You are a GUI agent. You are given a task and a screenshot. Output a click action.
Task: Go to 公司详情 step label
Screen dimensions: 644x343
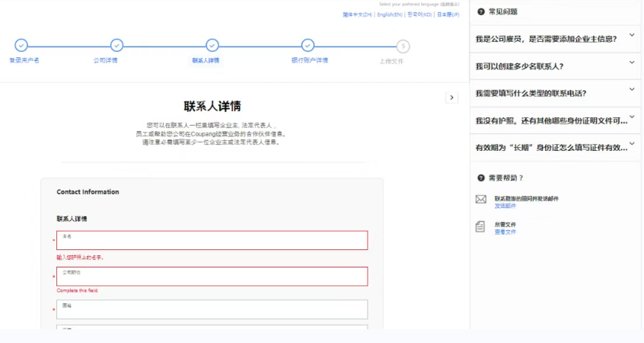105,60
